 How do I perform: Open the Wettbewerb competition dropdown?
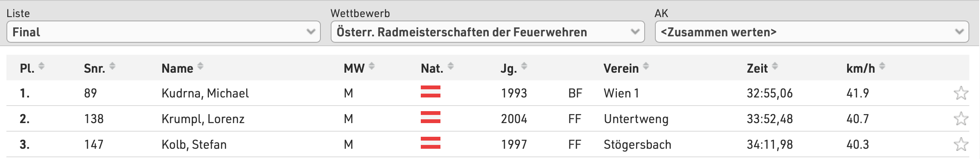pyautogui.click(x=487, y=32)
